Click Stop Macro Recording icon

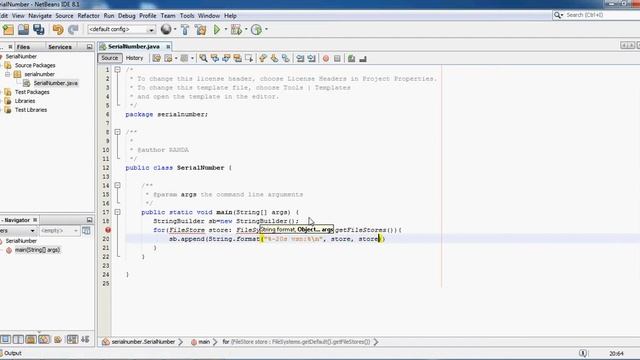click(337, 59)
